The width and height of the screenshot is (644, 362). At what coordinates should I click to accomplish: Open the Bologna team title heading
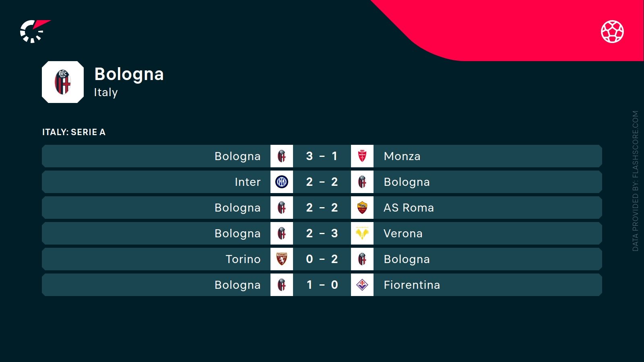[x=129, y=74]
